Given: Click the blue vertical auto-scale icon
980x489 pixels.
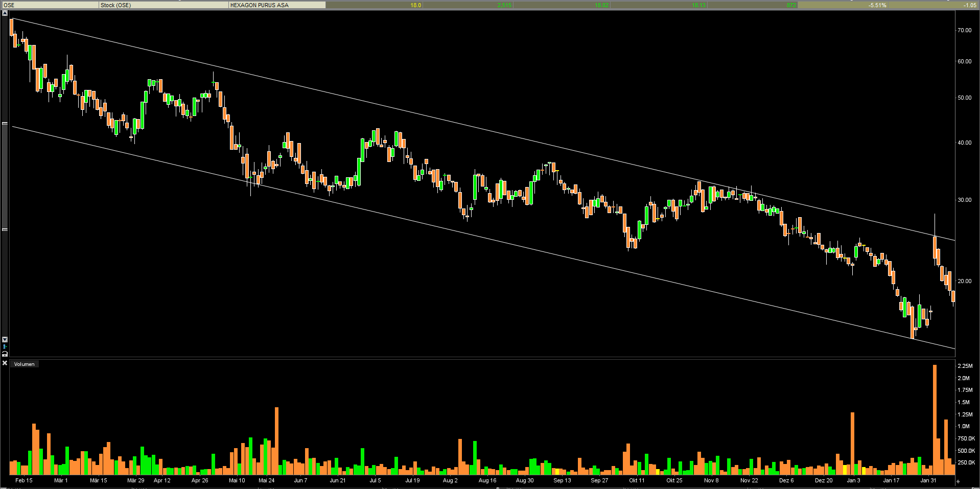Looking at the screenshot, I should tap(5, 346).
